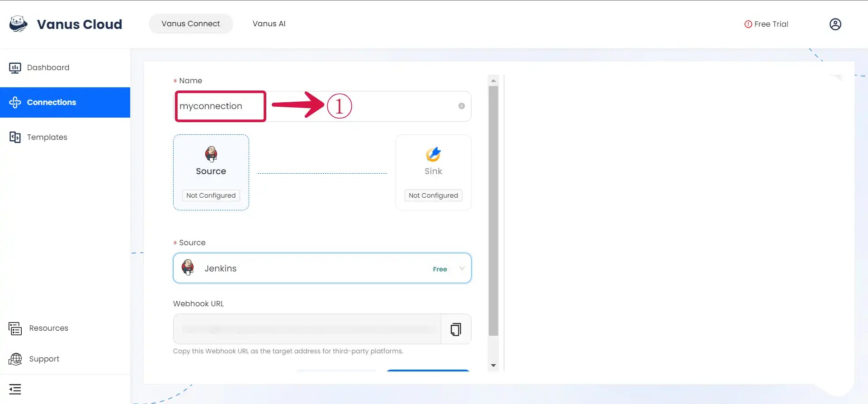Click the Templates code icon
868x404 pixels.
click(15, 137)
